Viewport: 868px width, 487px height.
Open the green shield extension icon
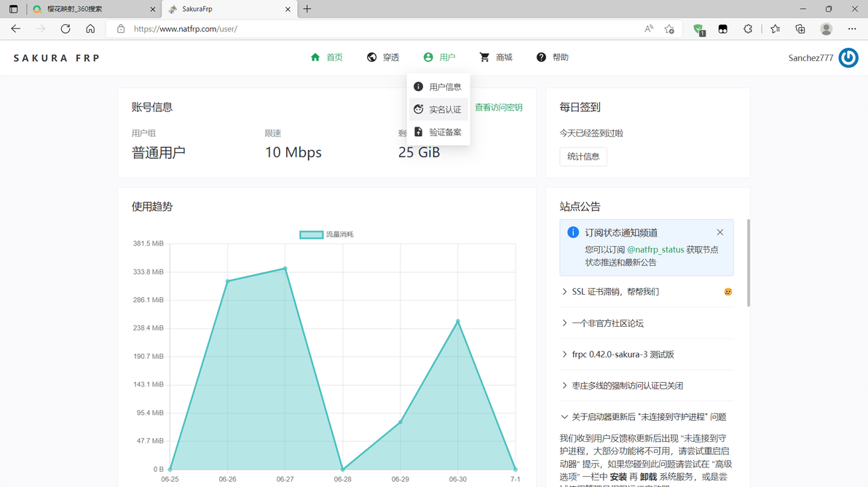[698, 29]
